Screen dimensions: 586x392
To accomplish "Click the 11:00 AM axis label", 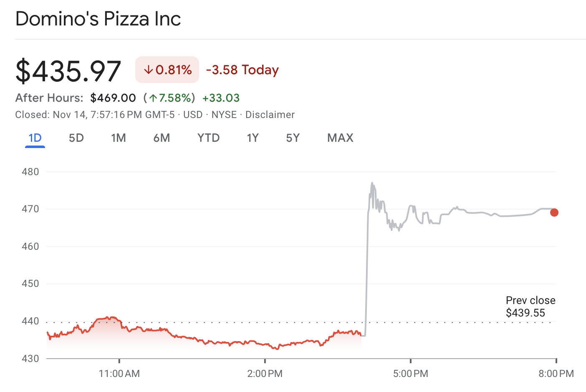I will tap(119, 373).
